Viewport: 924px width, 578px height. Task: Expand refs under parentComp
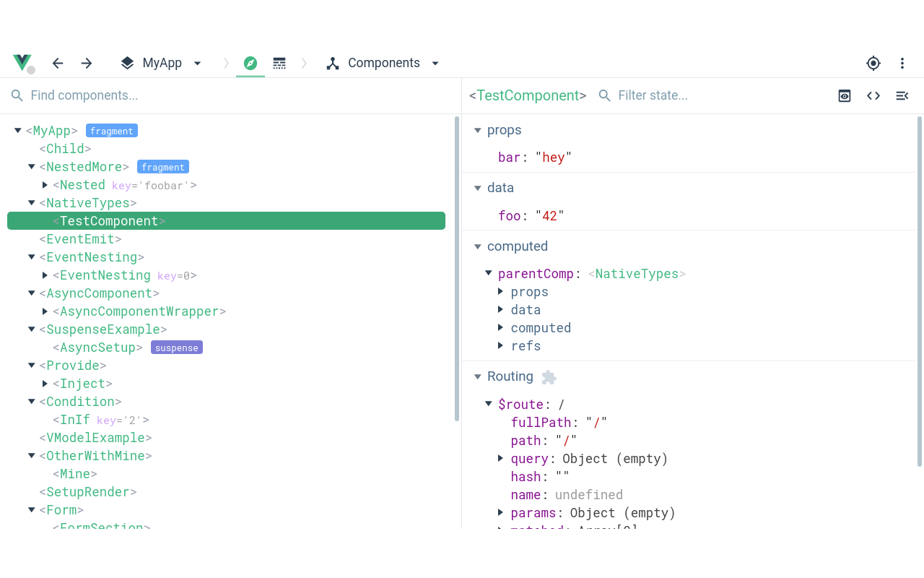tap(500, 345)
